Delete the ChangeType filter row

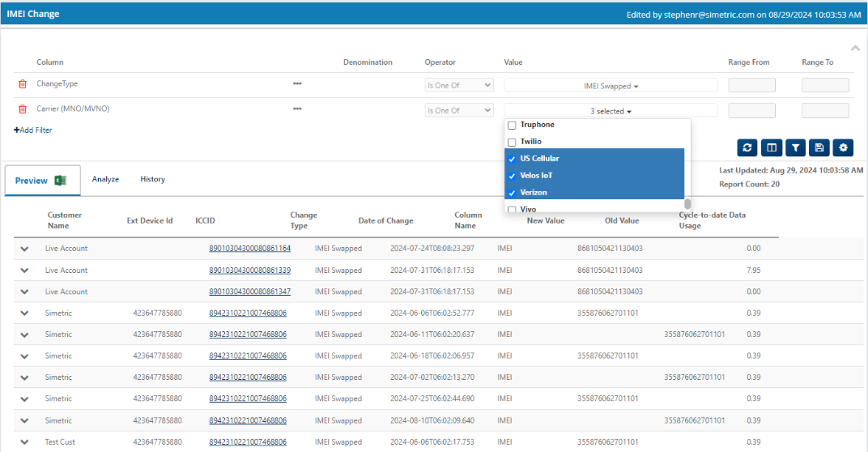click(23, 84)
